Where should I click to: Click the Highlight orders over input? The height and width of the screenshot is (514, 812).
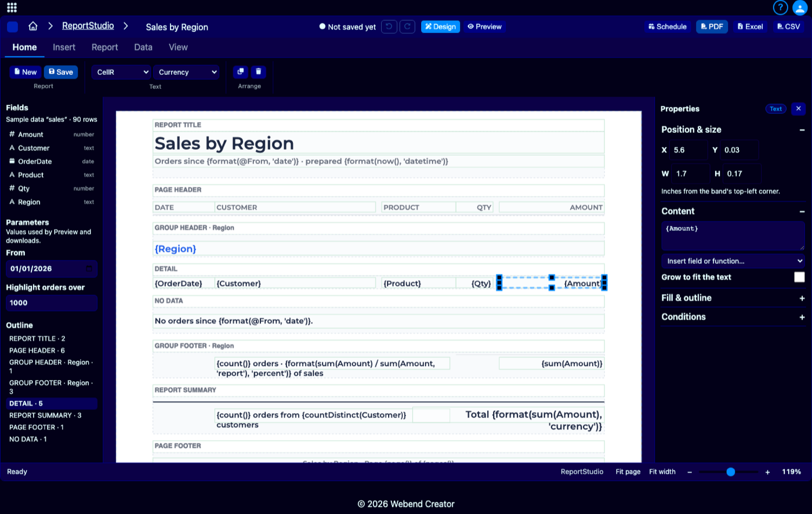tap(51, 303)
